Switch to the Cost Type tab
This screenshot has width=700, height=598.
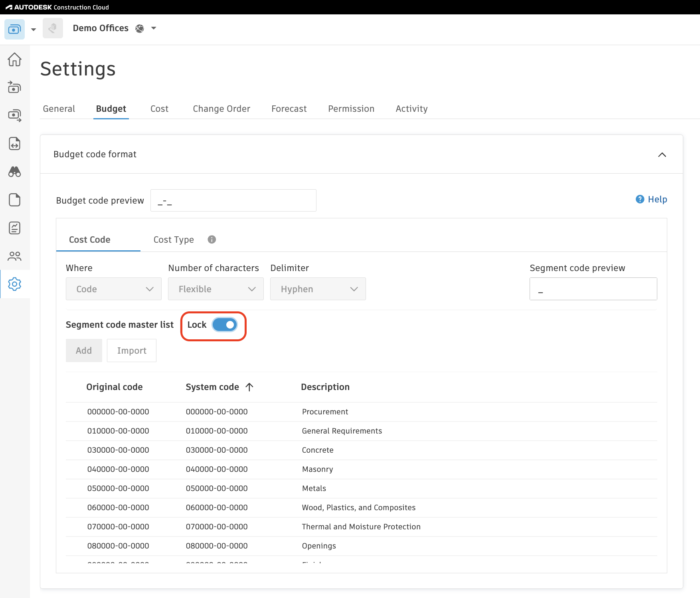(x=174, y=240)
